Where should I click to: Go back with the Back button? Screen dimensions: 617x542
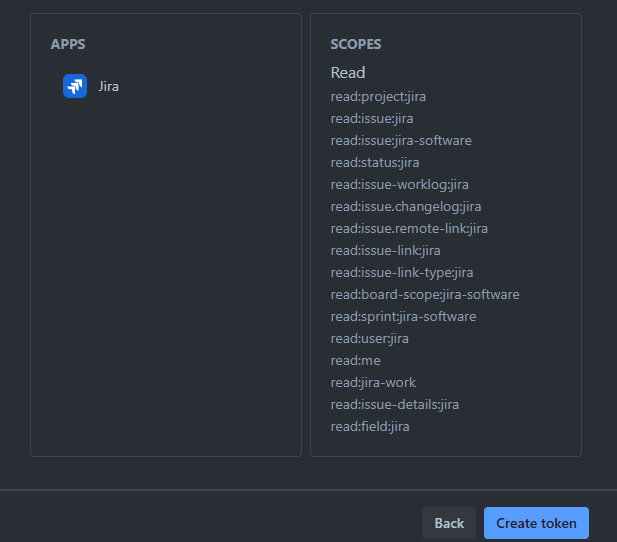point(449,523)
